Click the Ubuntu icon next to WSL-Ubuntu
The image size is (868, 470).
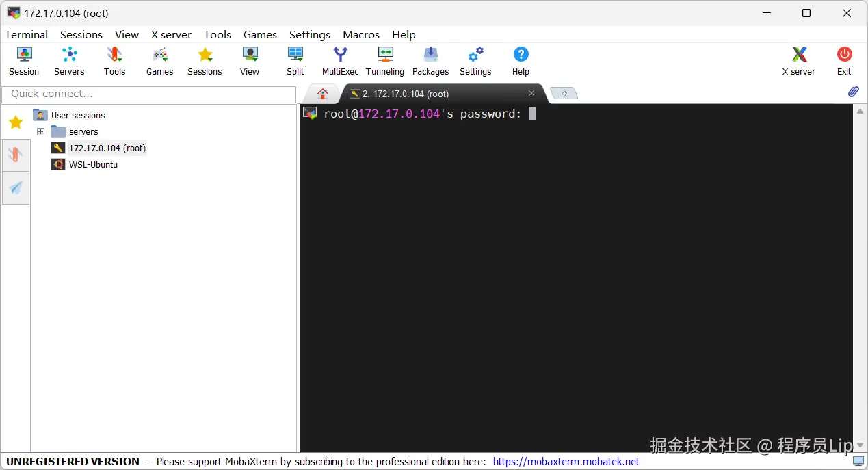(x=58, y=164)
